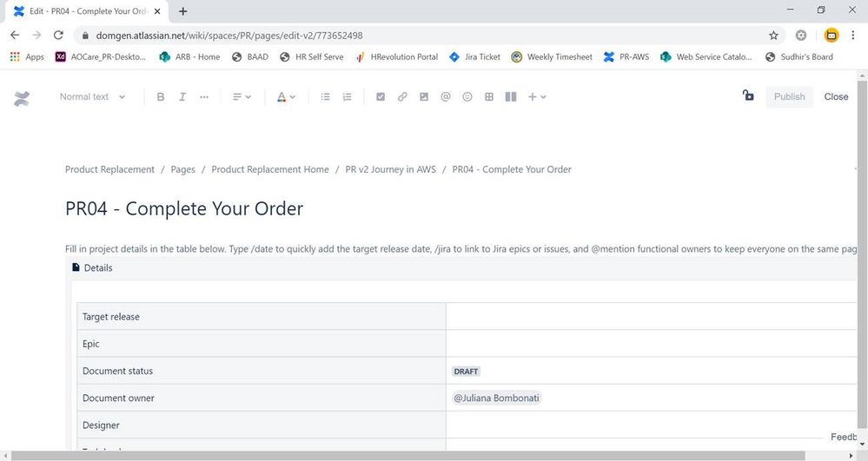The width and height of the screenshot is (868, 461).
Task: Insert a numbered list
Action: click(347, 97)
